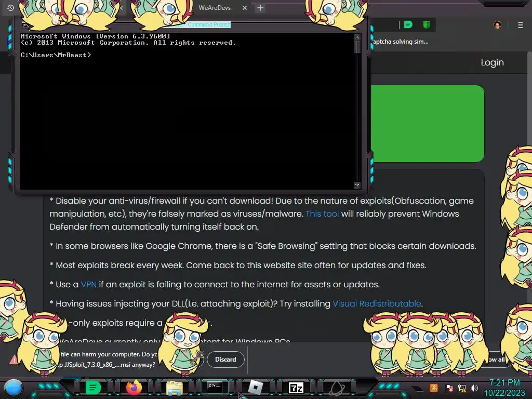
Task: Click the orange Java tray icon
Action: point(433,388)
